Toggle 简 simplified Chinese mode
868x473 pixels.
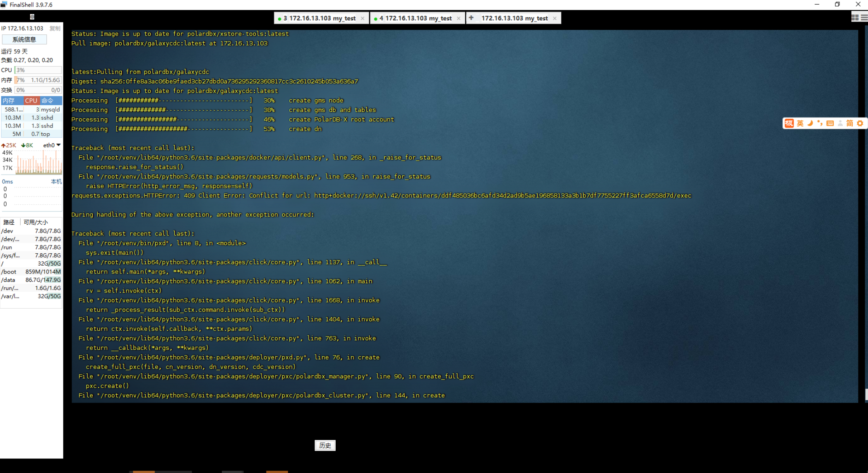850,123
